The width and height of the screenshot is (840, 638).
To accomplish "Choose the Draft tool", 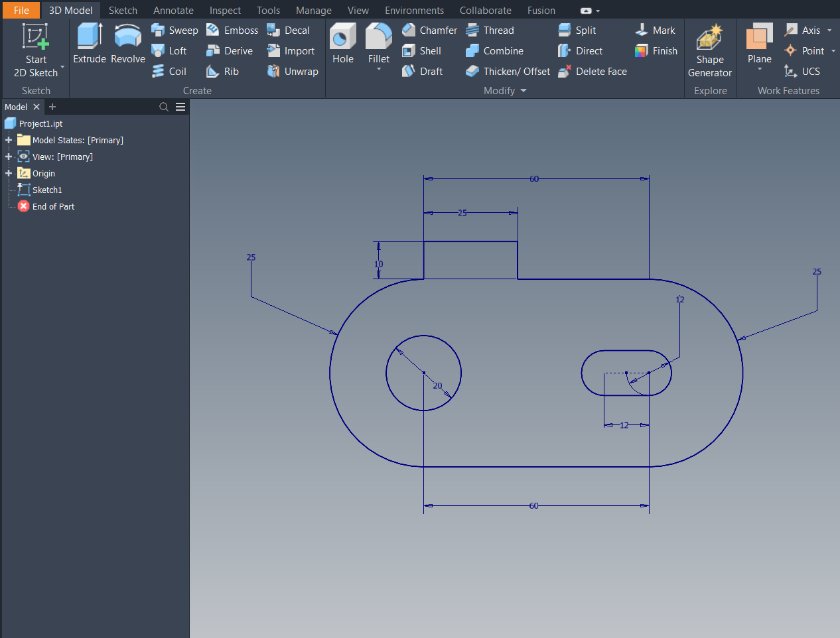I will [x=422, y=72].
